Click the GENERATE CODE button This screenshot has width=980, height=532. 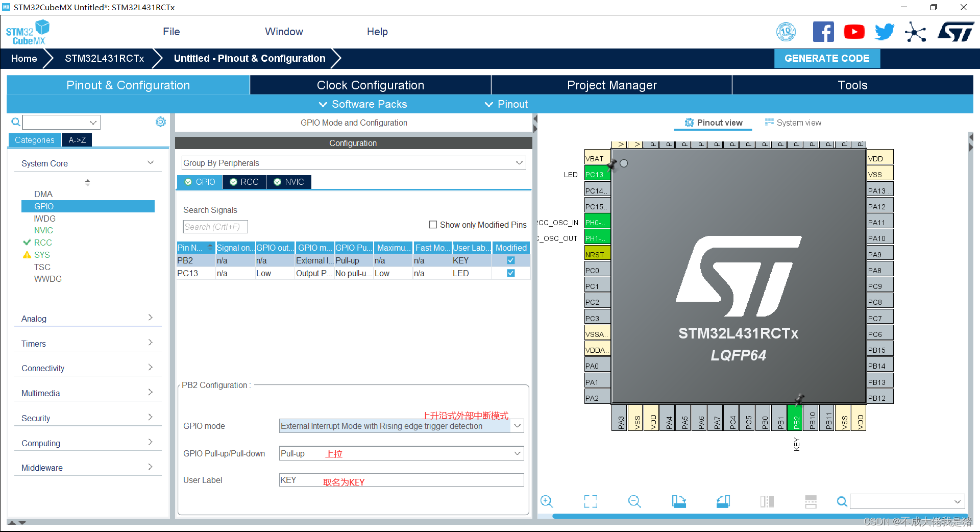click(827, 58)
